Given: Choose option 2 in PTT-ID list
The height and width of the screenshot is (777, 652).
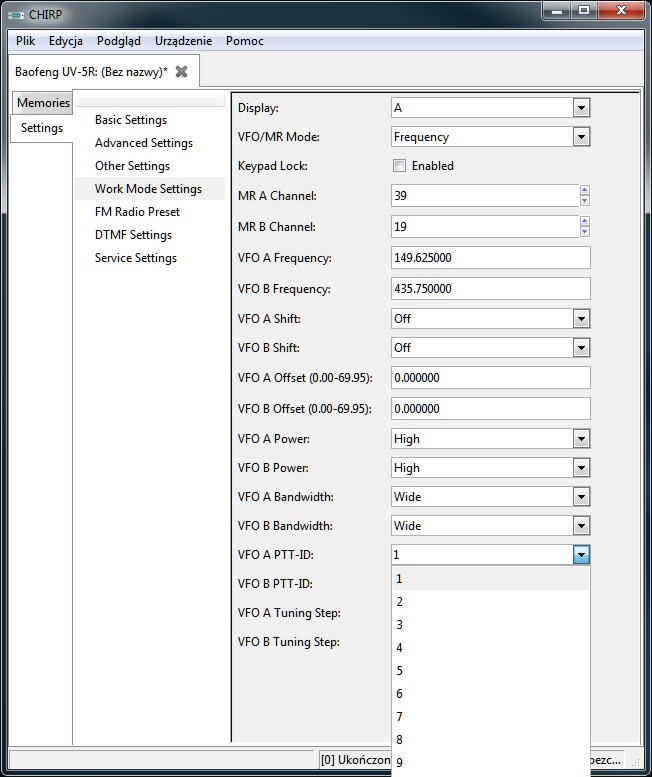Looking at the screenshot, I should pyautogui.click(x=490, y=602).
